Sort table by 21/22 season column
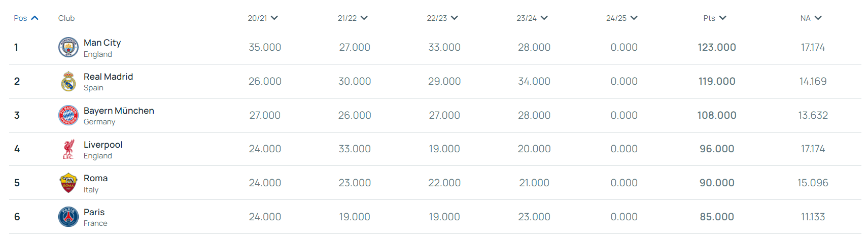Screen dimensions: 868x234 [x=353, y=18]
